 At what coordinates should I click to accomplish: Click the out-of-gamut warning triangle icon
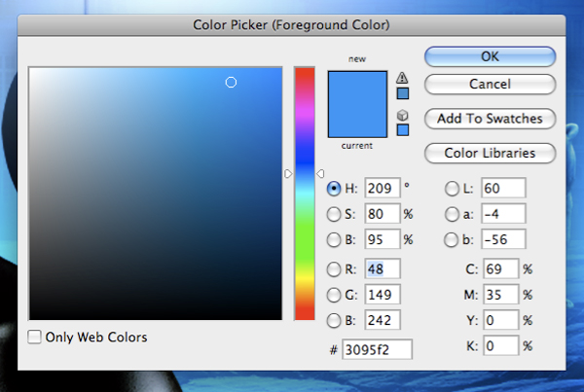[402, 78]
